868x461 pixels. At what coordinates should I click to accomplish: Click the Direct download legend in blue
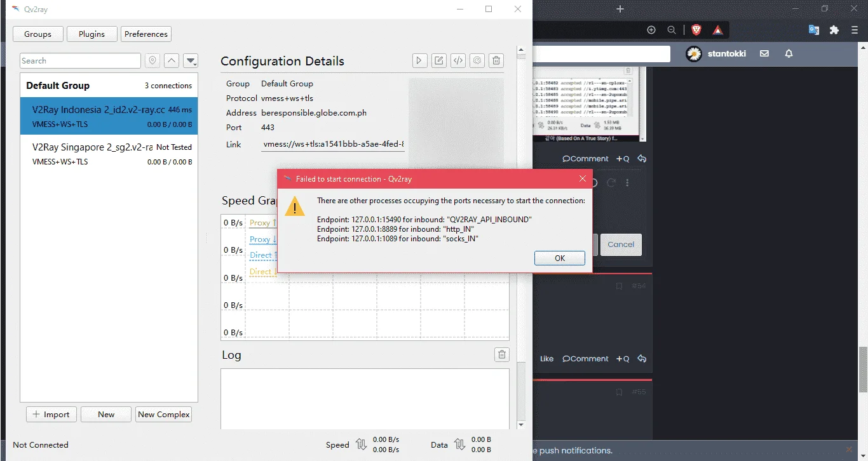(x=263, y=255)
